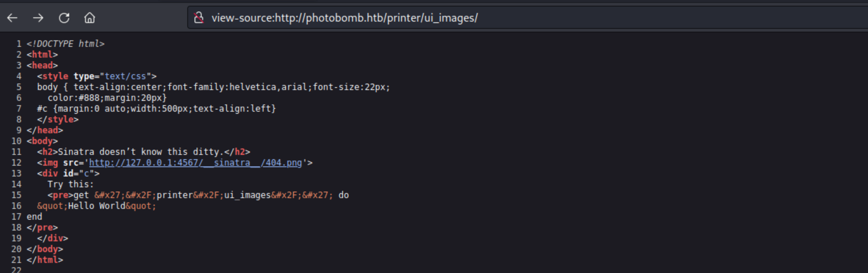Image resolution: width=868 pixels, height=273 pixels.
Task: Click the div id value "c"
Action: click(x=86, y=174)
